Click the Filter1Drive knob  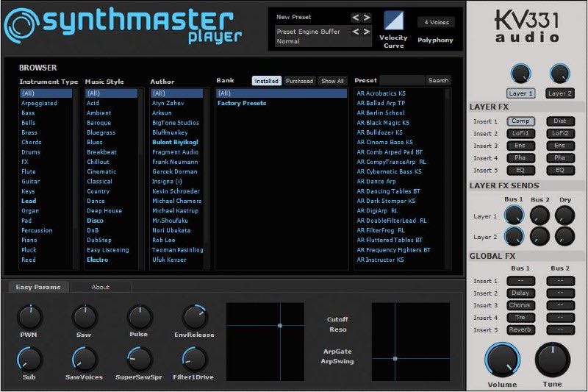(x=194, y=359)
